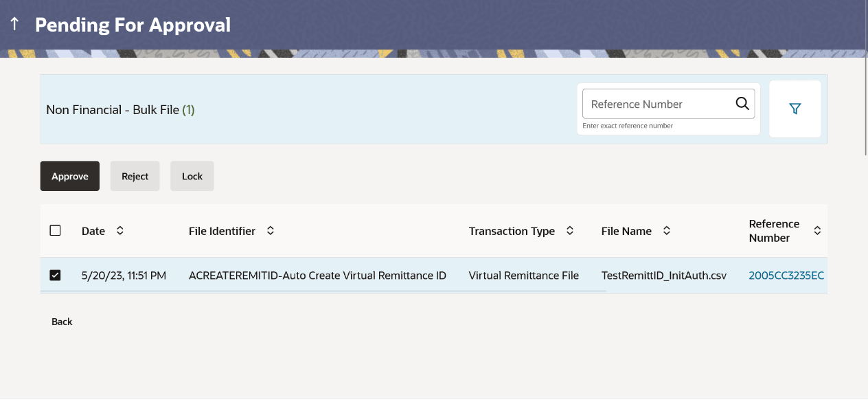
Task: Sort by File Identifier column arrows
Action: click(x=271, y=231)
